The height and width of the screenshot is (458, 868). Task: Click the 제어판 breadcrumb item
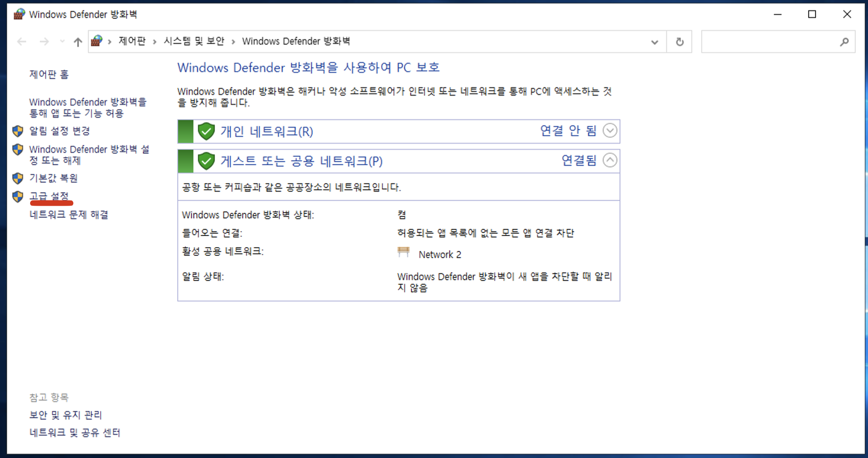(132, 41)
